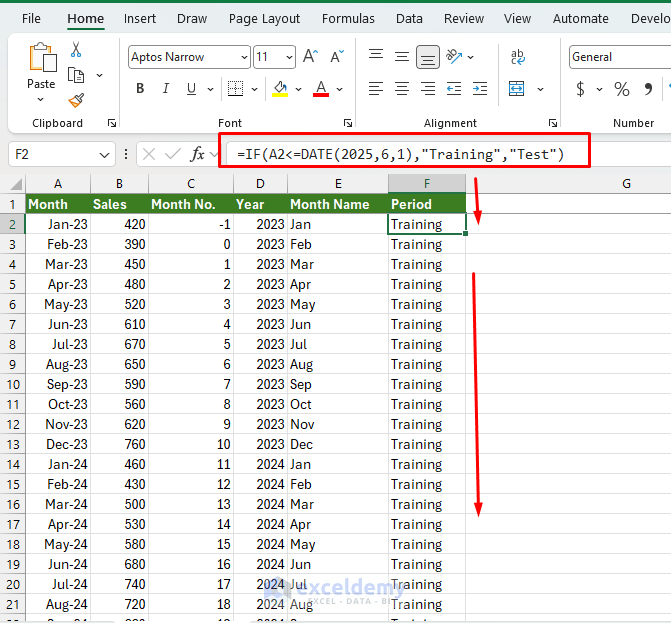This screenshot has height=623, width=671.
Task: Decrease font size with the smaller A icon
Action: pyautogui.click(x=337, y=56)
